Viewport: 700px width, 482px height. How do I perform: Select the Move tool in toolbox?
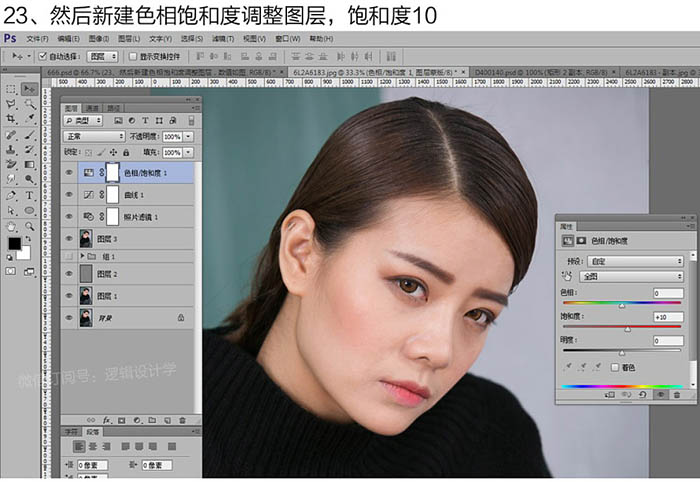click(x=29, y=89)
